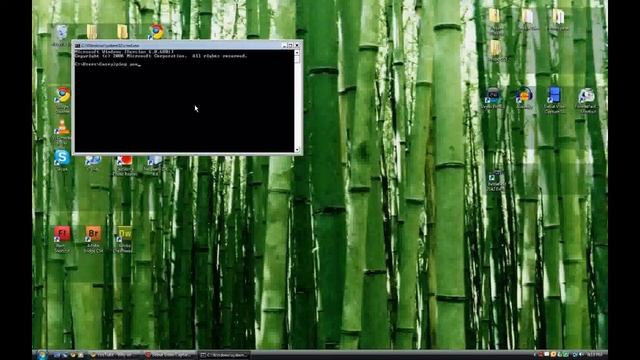Click the ping command line in Command Prompt

coord(108,64)
